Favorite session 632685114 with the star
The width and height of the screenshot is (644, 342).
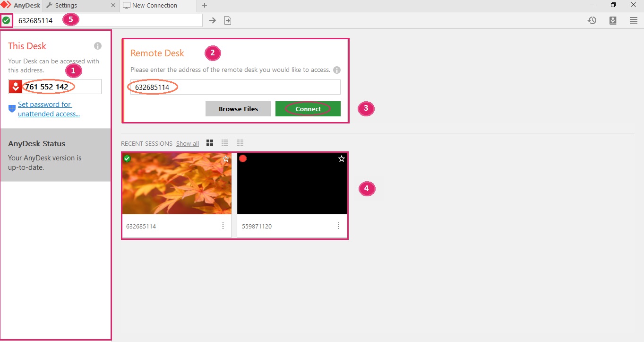tap(226, 159)
